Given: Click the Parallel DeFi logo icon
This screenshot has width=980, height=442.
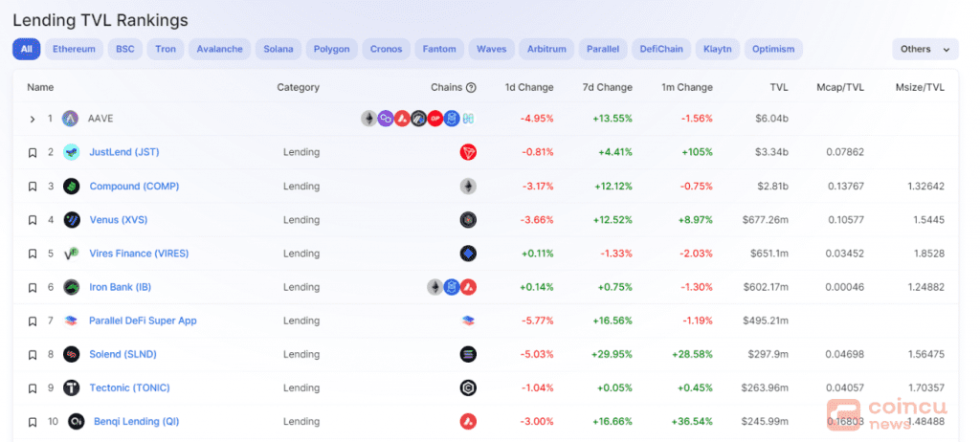Looking at the screenshot, I should (71, 320).
